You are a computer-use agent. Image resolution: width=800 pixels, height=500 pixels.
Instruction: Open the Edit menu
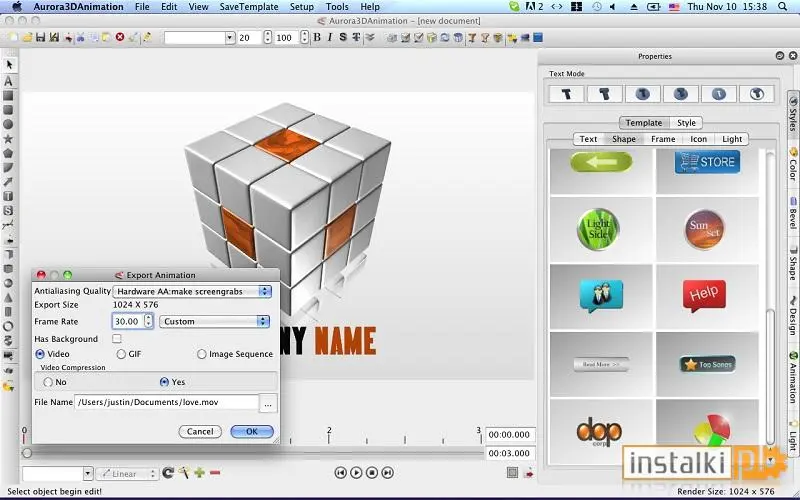click(169, 7)
